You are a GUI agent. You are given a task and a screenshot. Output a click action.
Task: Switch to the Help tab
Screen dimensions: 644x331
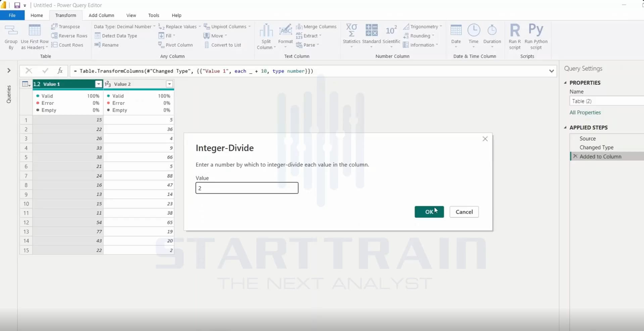click(x=177, y=15)
